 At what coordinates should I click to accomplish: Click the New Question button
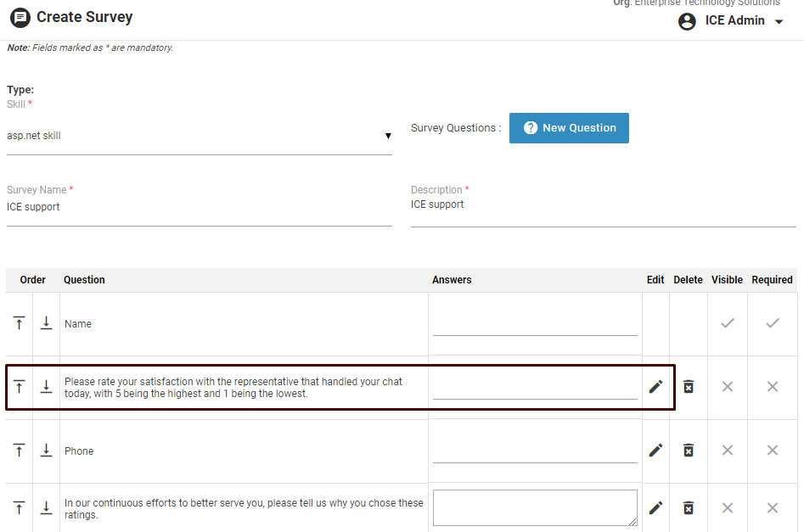[569, 128]
